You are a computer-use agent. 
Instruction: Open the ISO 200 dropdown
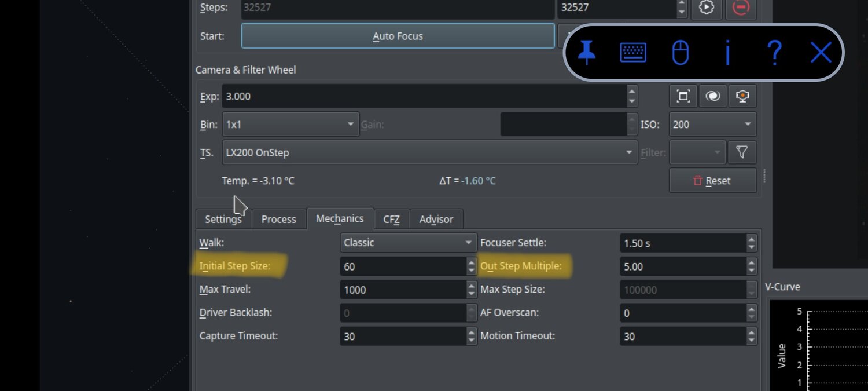[713, 125]
